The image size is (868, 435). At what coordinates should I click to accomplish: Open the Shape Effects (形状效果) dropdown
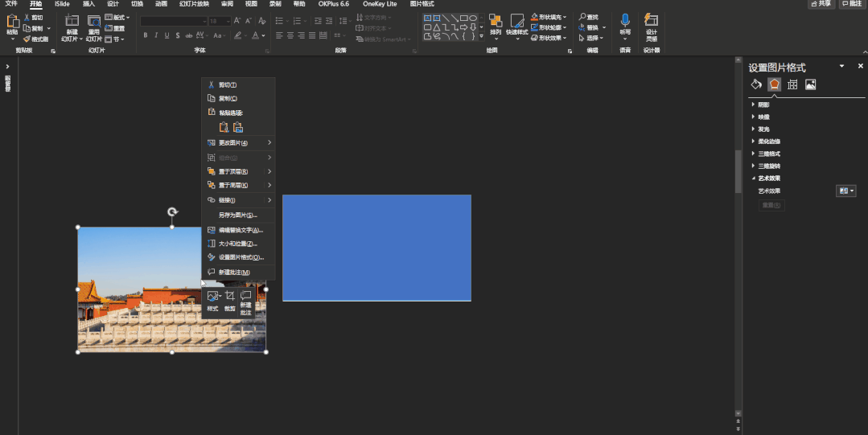pos(549,38)
